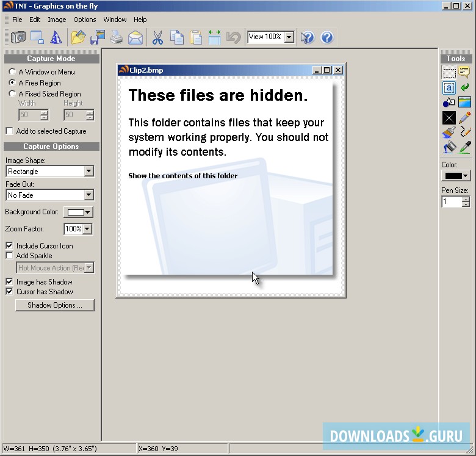The image size is (476, 456).
Task: Close the Clip2.bmp document window
Action: [338, 70]
